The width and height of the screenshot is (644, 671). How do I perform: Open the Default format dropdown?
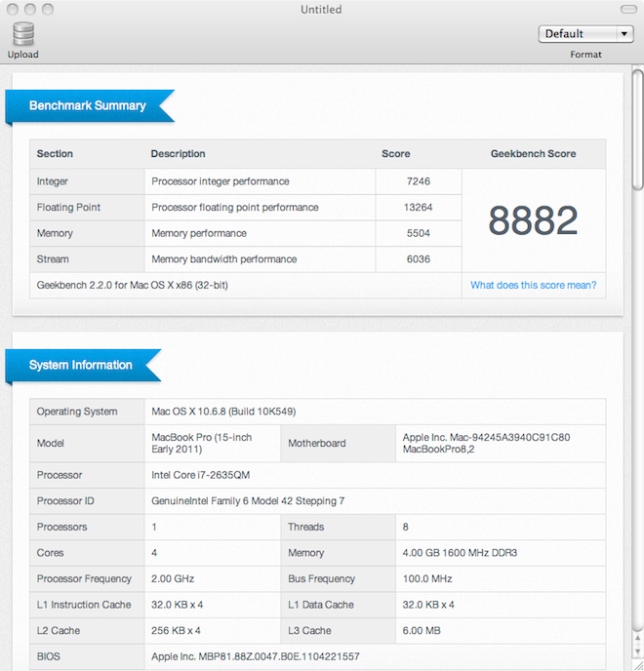click(x=586, y=33)
